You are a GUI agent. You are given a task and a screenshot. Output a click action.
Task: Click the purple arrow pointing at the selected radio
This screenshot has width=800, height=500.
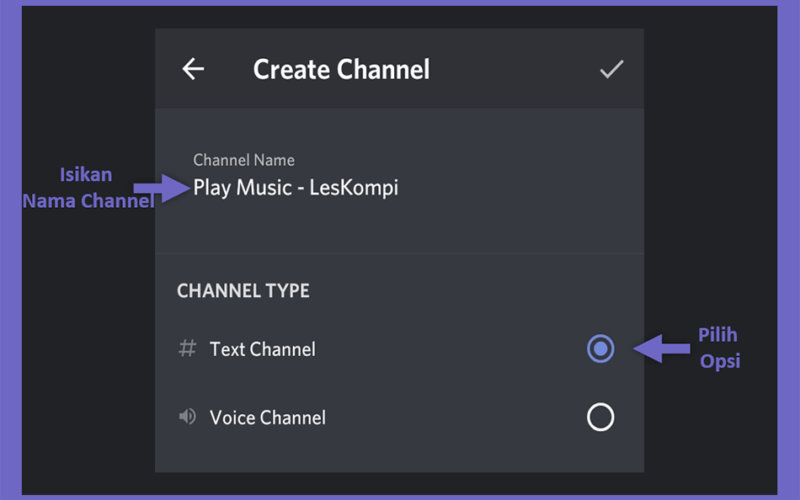point(662,348)
